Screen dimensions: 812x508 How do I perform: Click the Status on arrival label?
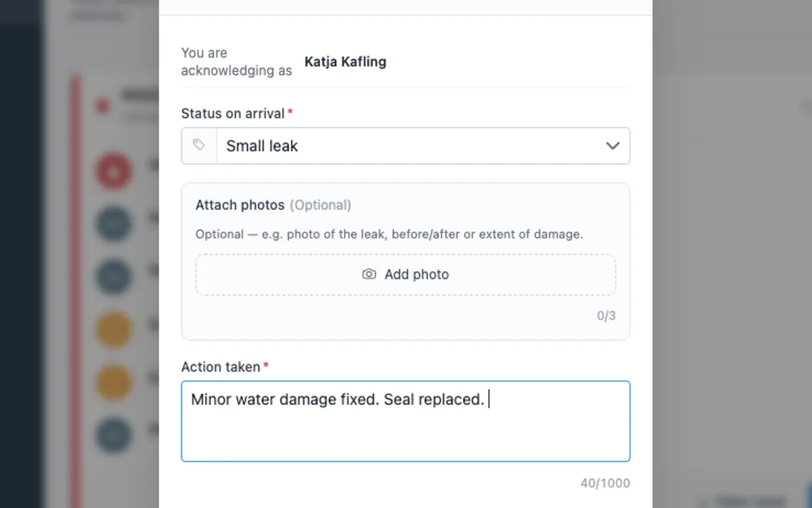[233, 113]
